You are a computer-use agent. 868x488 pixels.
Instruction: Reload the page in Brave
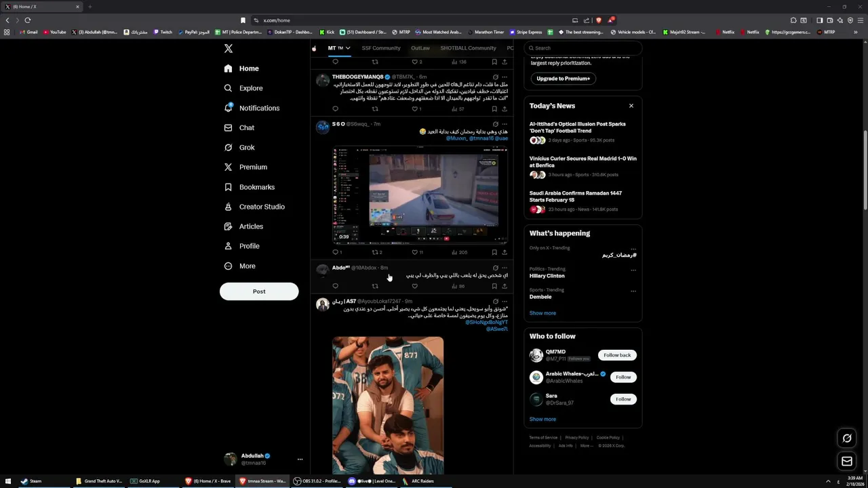coord(28,20)
